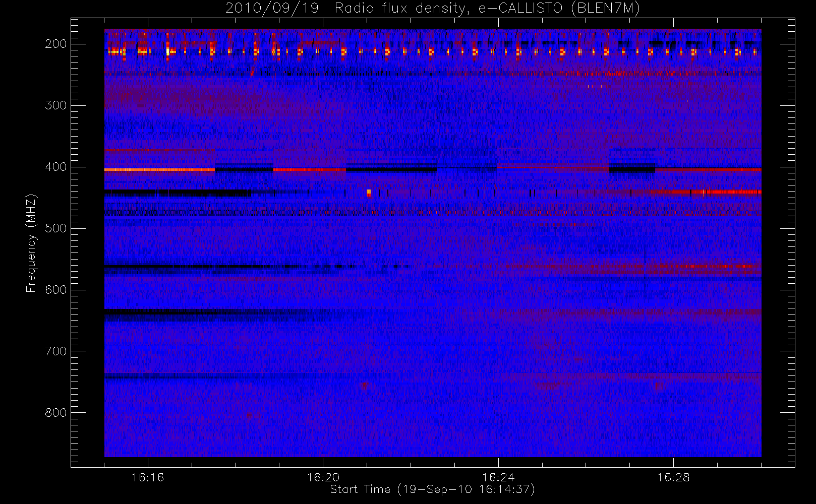Click the 16:20 time tick label
This screenshot has height=504, width=816.
tap(323, 477)
